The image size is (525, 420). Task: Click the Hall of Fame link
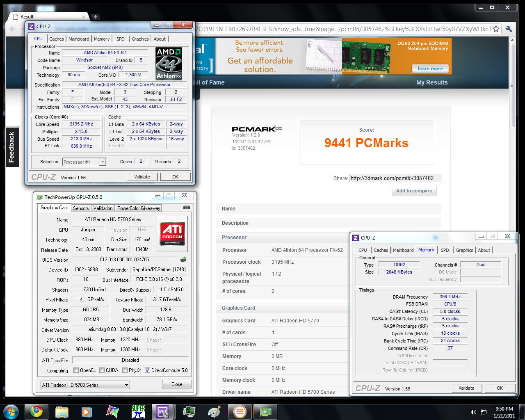click(210, 82)
